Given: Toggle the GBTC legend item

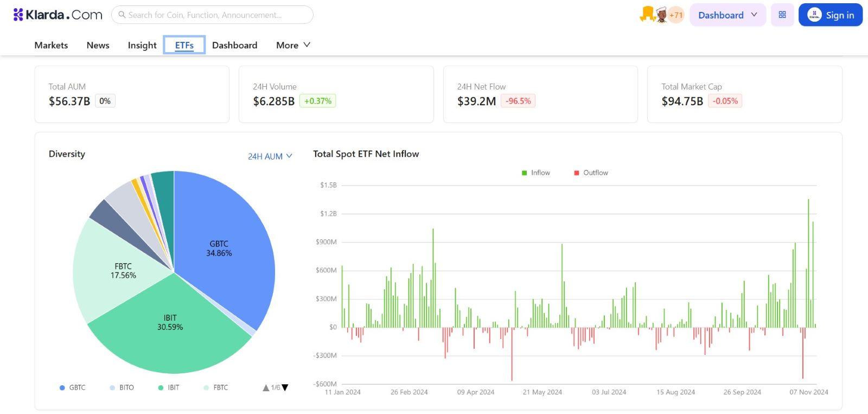Looking at the screenshot, I should point(72,387).
